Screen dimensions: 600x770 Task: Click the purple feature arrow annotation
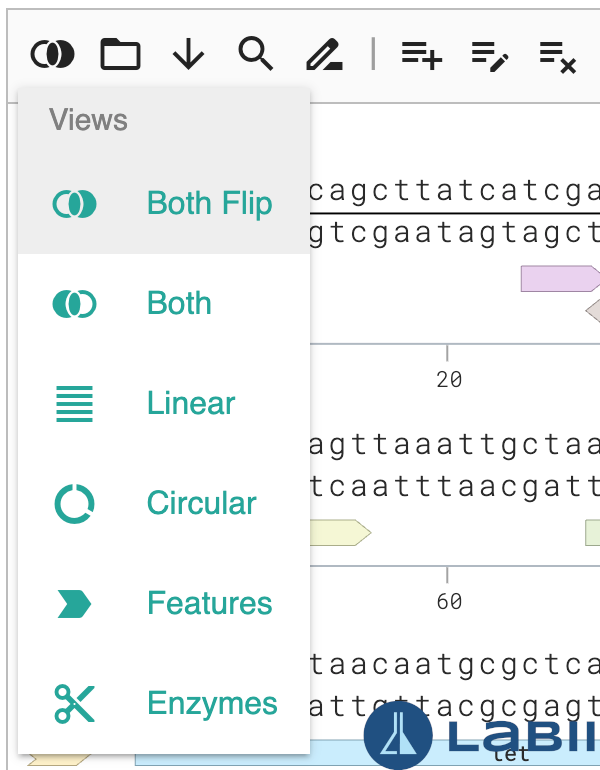[x=559, y=279]
